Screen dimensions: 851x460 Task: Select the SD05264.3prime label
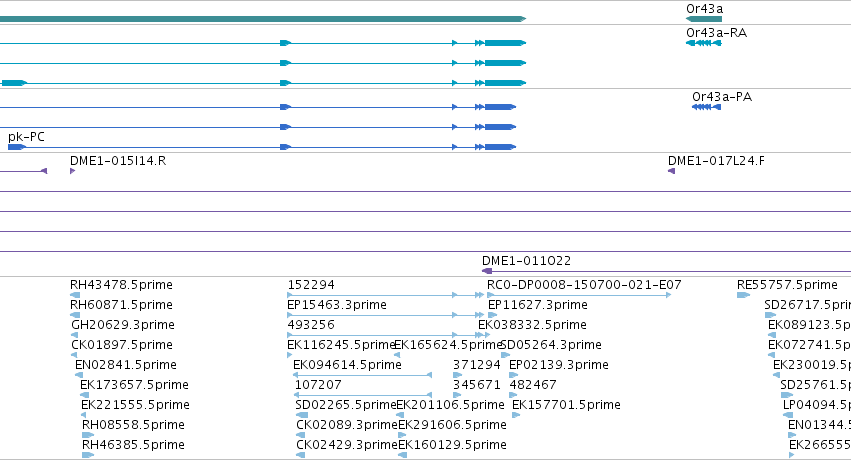pos(550,345)
